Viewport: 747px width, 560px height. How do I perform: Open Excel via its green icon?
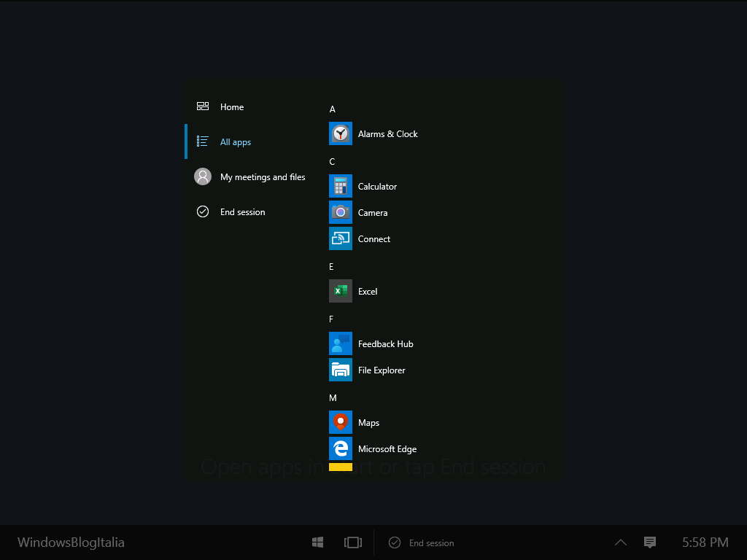tap(341, 291)
